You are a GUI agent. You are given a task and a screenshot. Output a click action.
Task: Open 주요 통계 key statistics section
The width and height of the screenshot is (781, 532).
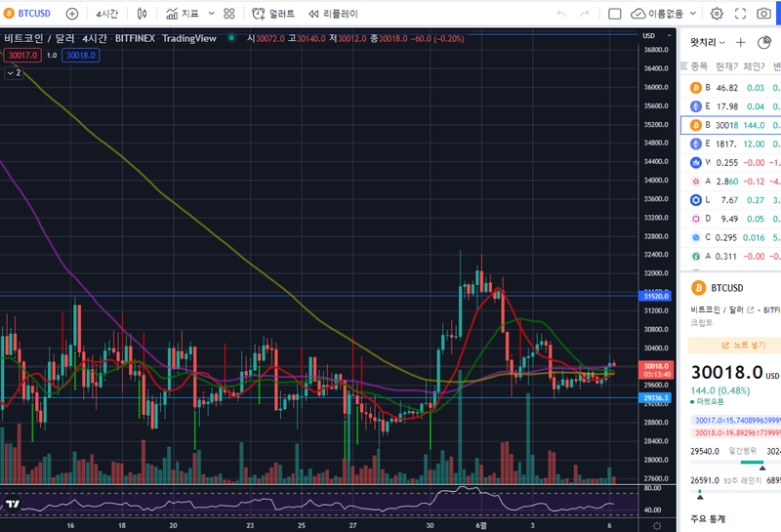[x=707, y=519]
